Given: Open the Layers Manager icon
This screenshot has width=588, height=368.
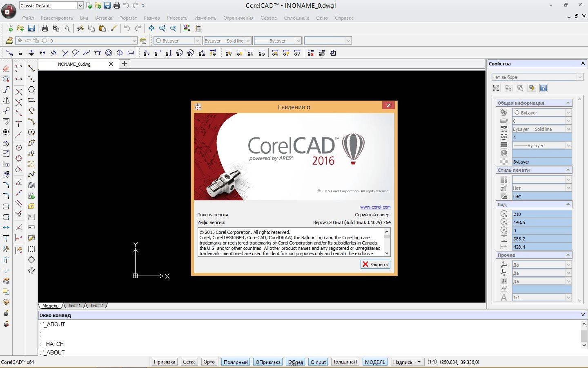Looking at the screenshot, I should coord(9,40).
